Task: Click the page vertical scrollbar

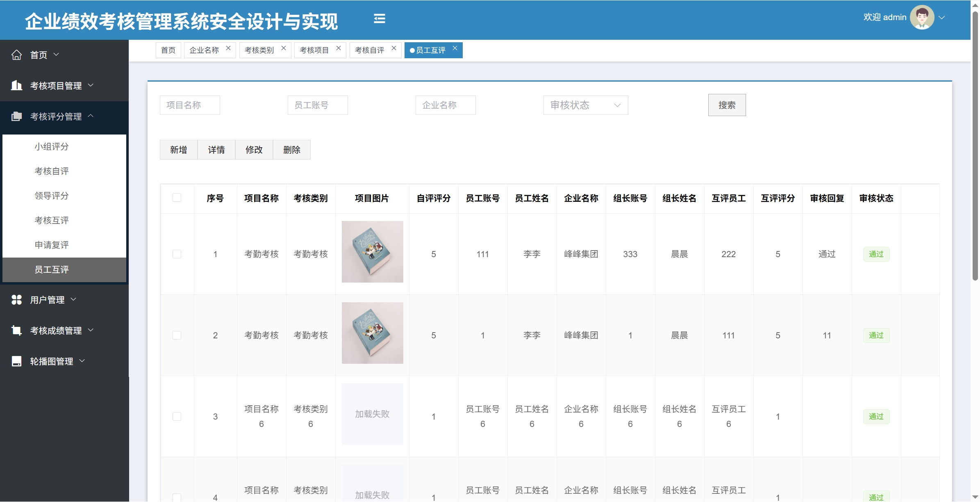Action: coord(975,145)
